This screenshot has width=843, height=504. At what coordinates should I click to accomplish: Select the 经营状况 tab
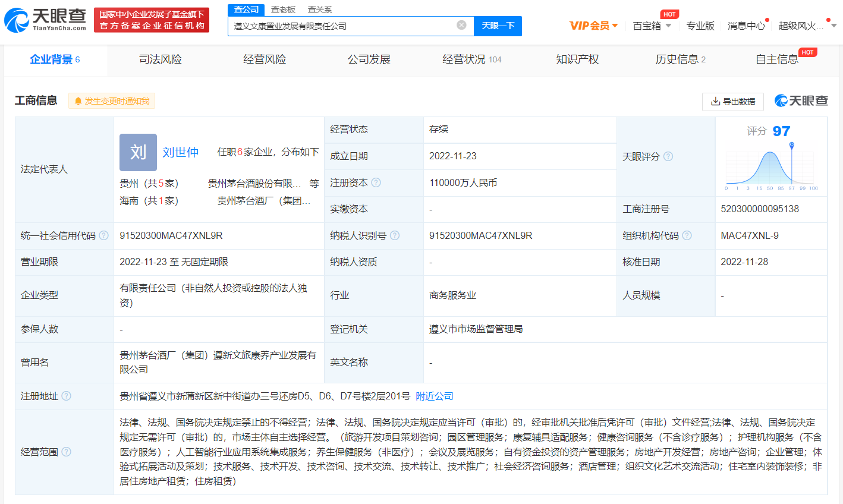click(x=472, y=59)
